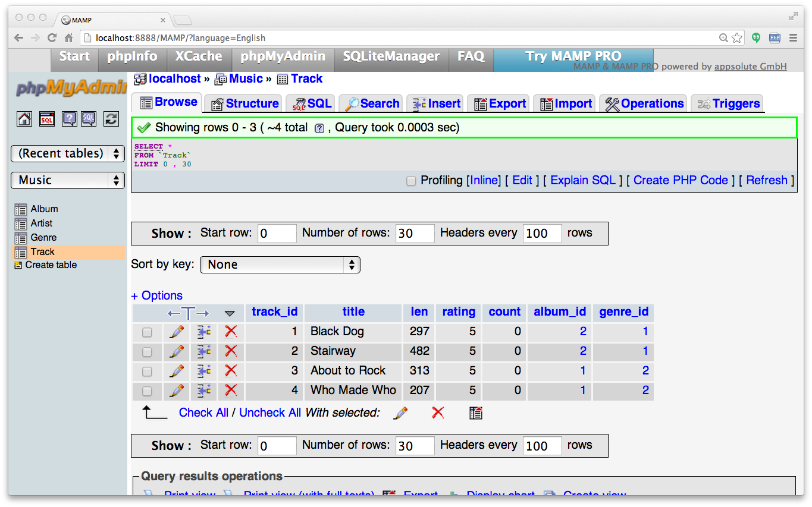Screen dimensions: 812x507
Task: Click the query total help icon
Action: 319,128
